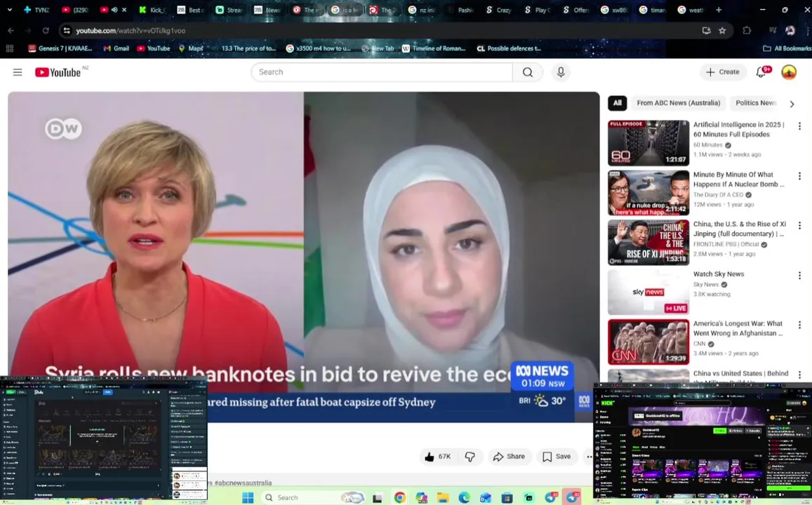812x505 pixels.
Task: Open more actions beside Save
Action: pos(589,457)
